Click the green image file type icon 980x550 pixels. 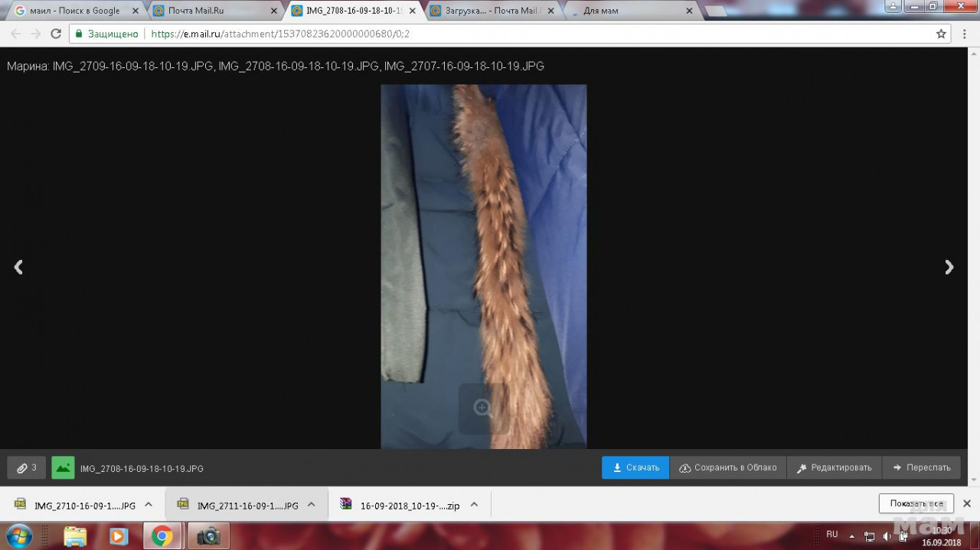coord(63,467)
